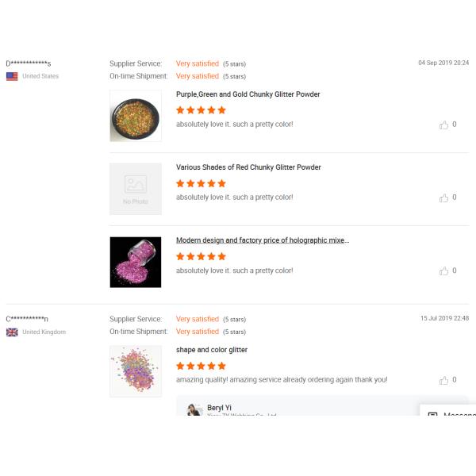Image resolution: width=476 pixels, height=476 pixels.
Task: Click star rating of shape and color glitter
Action: pos(201,366)
